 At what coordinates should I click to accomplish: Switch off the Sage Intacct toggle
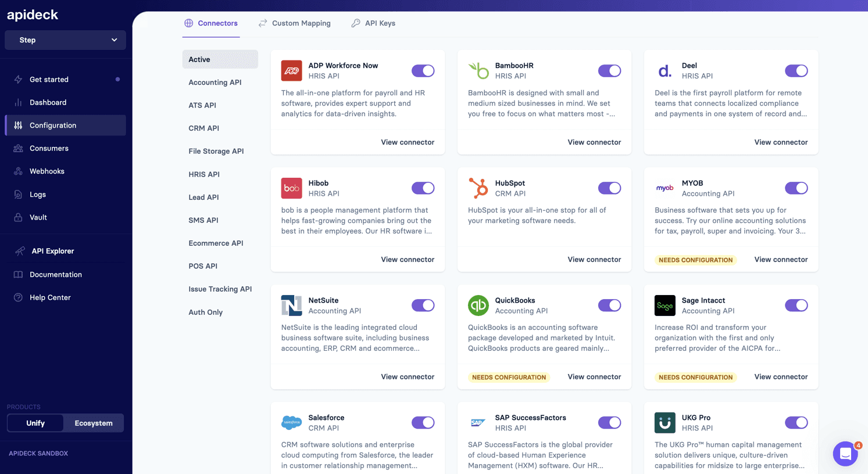(796, 306)
